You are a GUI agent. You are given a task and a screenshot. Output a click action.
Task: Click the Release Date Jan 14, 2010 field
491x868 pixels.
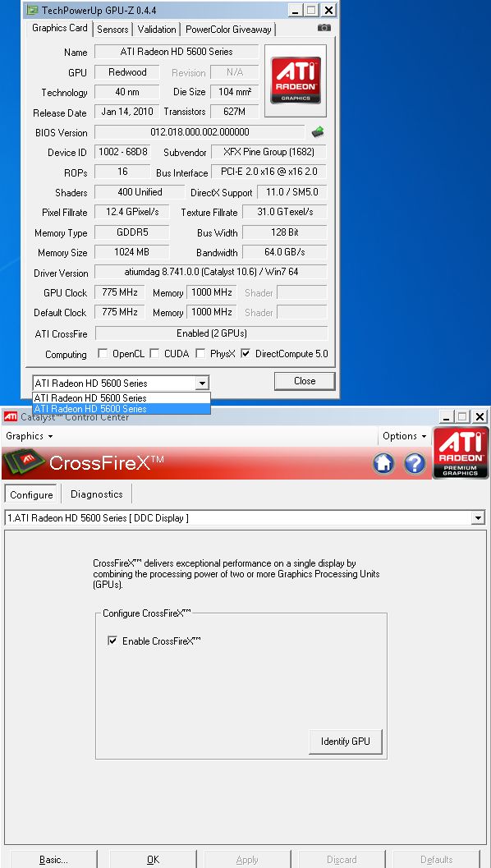127,111
